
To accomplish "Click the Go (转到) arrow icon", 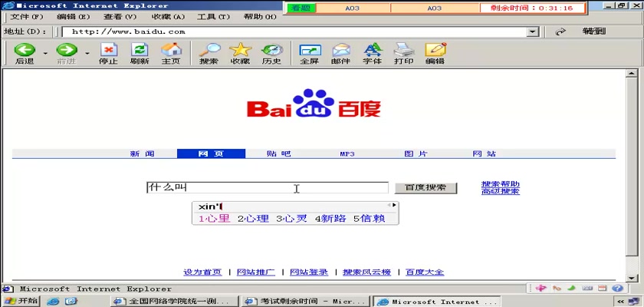I will [x=560, y=31].
